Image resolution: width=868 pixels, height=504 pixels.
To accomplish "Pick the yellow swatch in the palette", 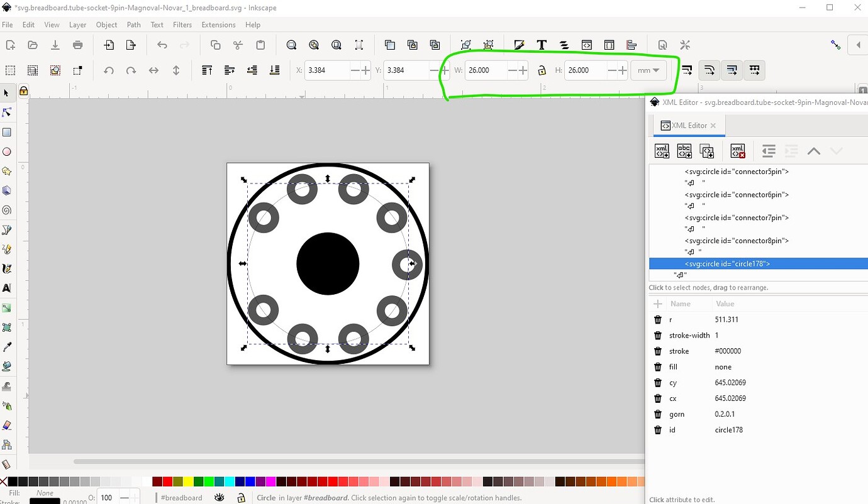I will click(188, 482).
